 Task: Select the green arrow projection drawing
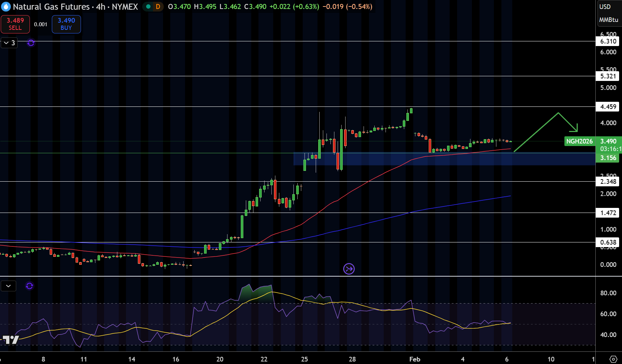546,132
